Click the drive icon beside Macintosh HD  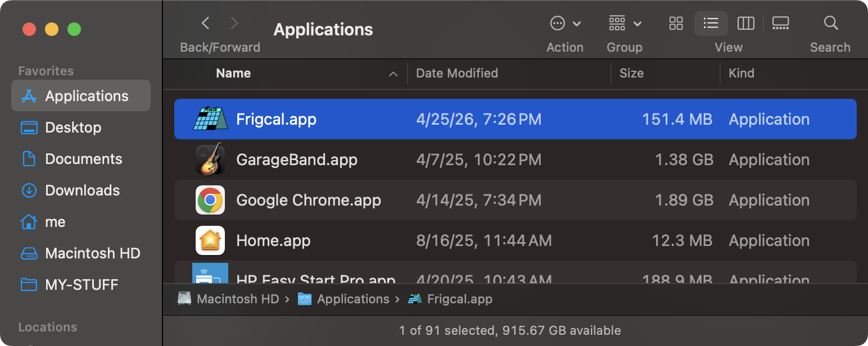click(x=29, y=253)
